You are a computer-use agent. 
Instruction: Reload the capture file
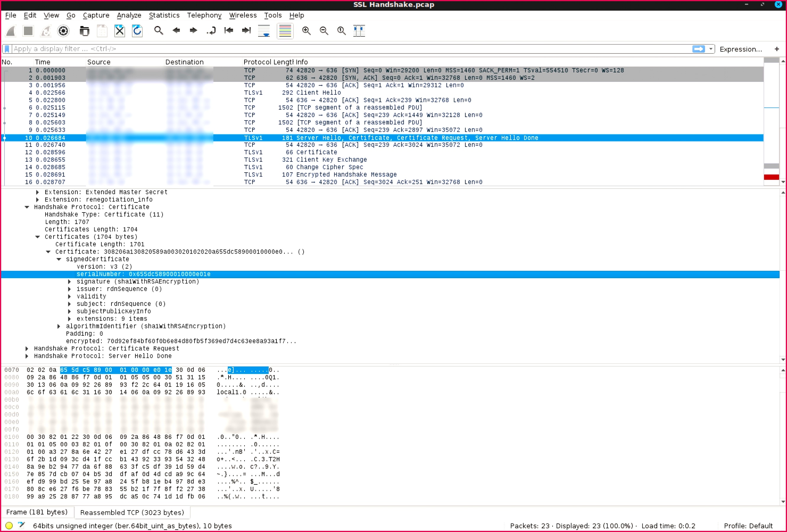tap(137, 31)
